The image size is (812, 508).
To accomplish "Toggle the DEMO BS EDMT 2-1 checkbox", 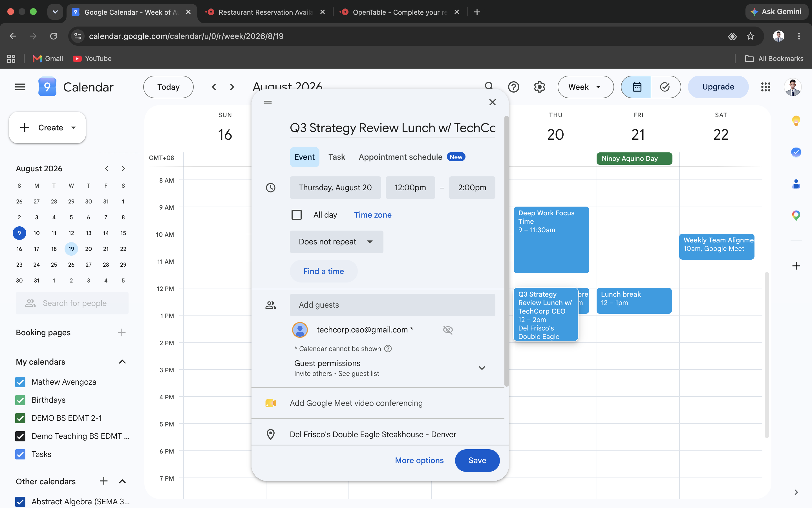I will click(21, 418).
